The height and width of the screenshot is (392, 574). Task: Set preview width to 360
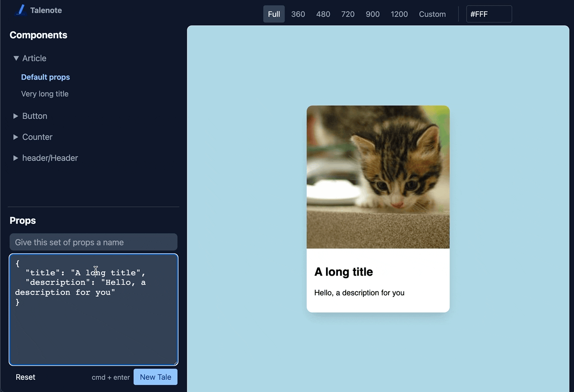tap(298, 14)
